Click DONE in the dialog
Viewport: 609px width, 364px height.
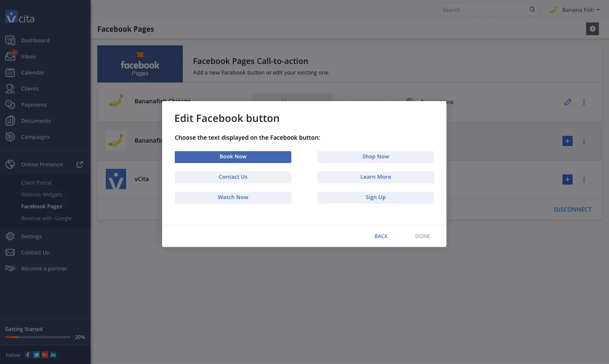(422, 236)
